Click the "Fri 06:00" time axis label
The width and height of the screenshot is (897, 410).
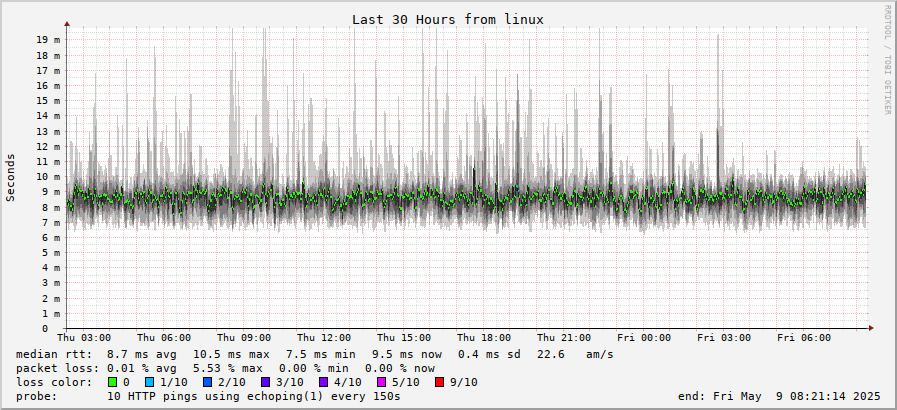804,338
